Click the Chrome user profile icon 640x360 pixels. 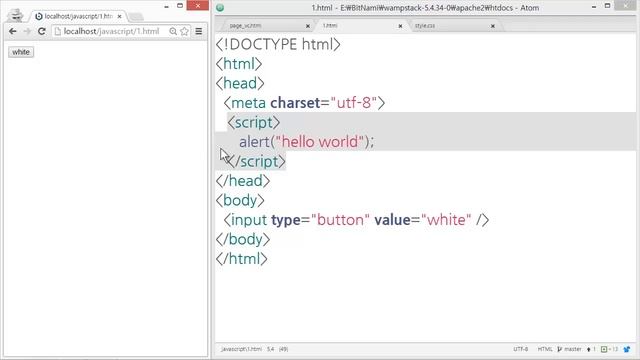pyautogui.click(x=16, y=15)
